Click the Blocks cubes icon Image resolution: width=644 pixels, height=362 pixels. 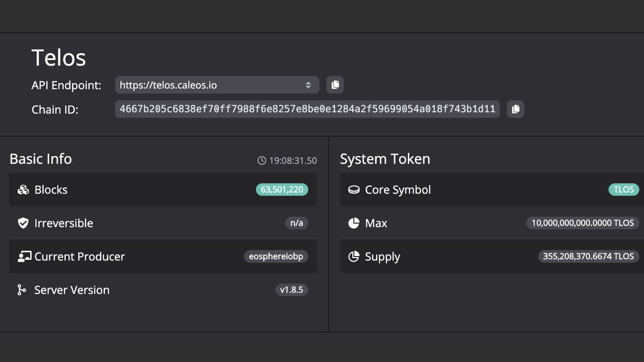(23, 190)
